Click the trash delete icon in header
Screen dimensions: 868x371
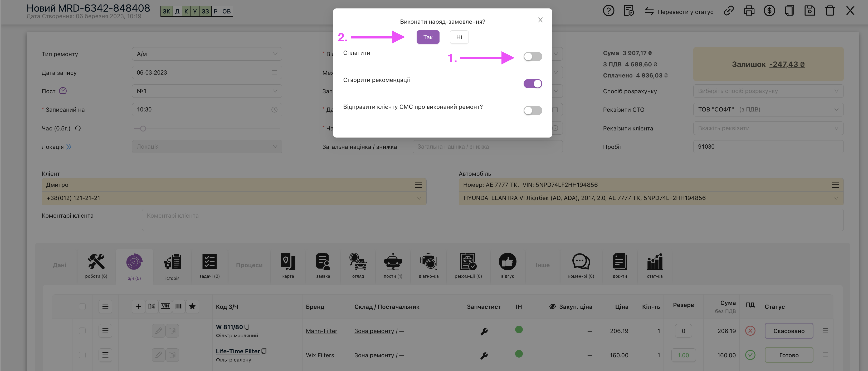tap(830, 11)
